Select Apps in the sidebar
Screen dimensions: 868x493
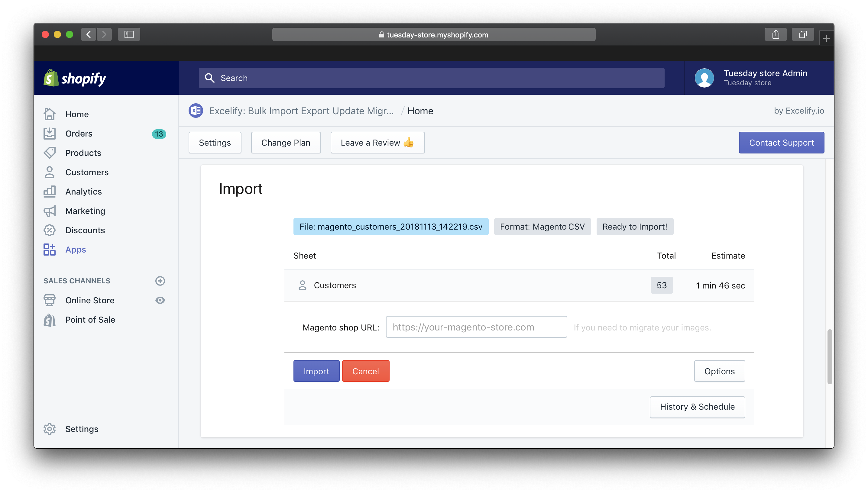(x=76, y=250)
